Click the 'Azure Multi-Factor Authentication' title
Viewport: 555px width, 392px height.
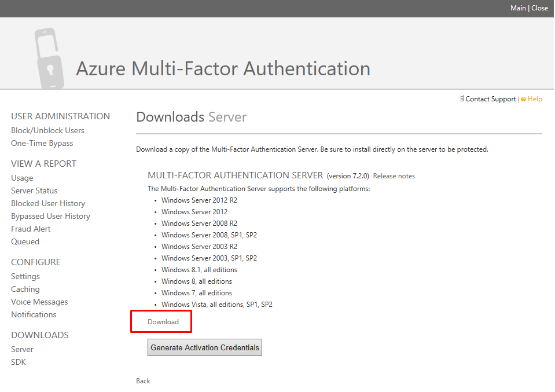pos(223,68)
